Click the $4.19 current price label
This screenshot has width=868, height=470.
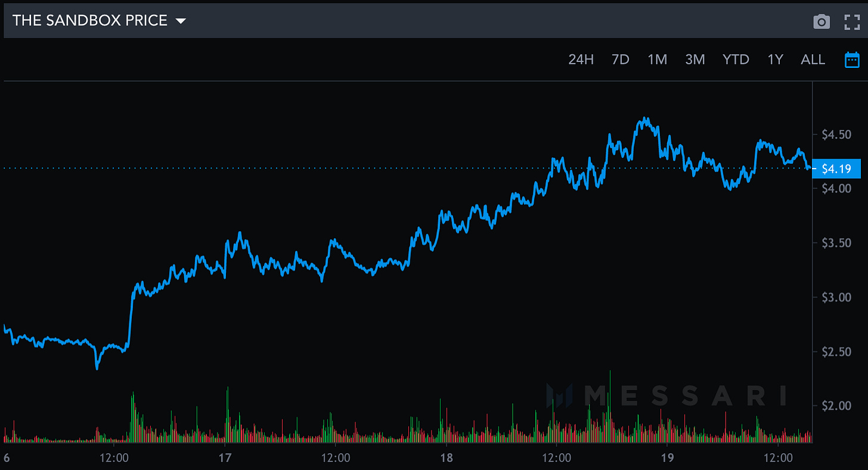coord(837,169)
